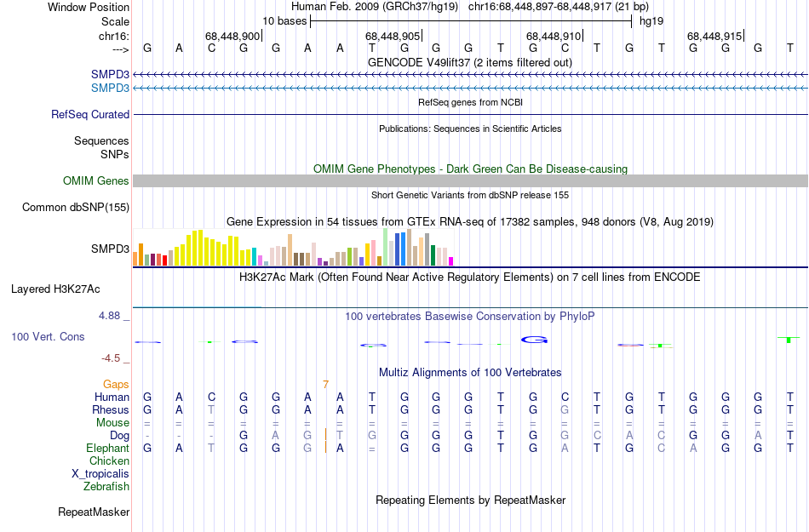Click Gene Expression in 54 tissues title
Screen dimensions: 809x532
[470, 221]
